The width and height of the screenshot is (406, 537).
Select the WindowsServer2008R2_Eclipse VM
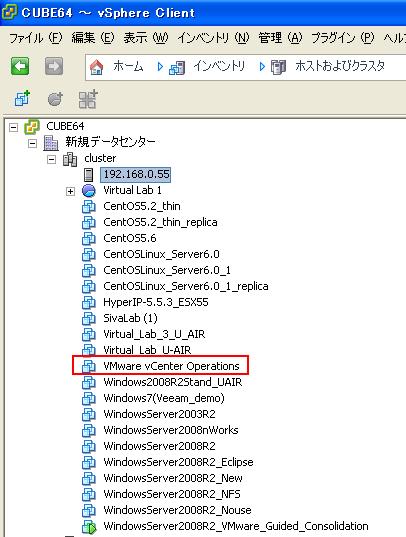click(x=178, y=463)
